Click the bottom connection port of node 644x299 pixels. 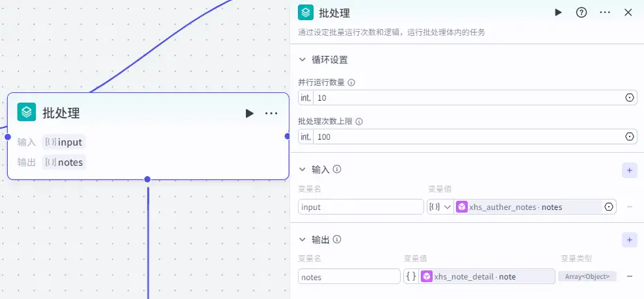[148, 179]
